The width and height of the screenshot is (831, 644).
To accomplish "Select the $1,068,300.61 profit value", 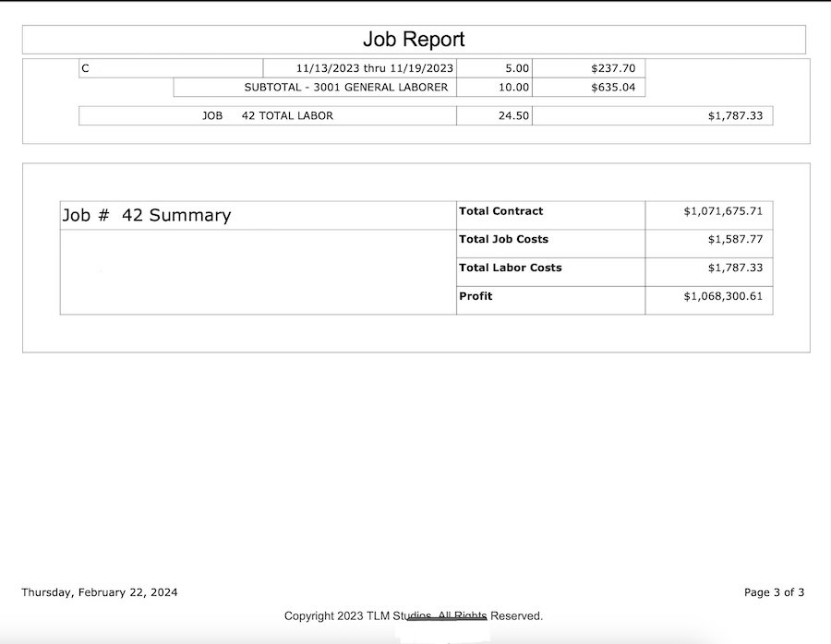I will point(723,296).
